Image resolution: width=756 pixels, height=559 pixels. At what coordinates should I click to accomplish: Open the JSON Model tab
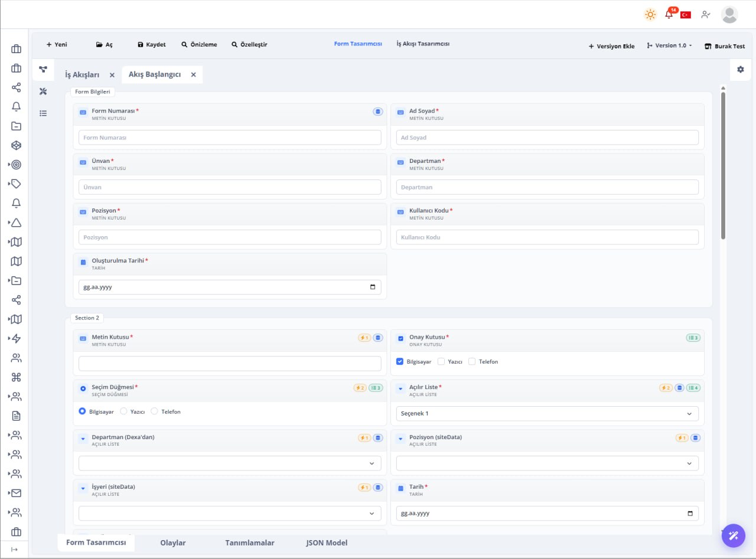pos(327,542)
